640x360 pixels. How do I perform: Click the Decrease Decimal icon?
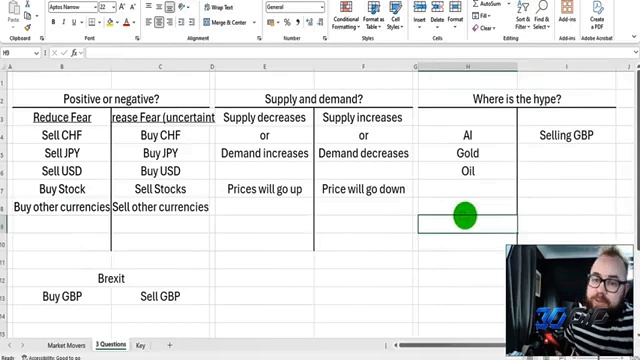(x=320, y=22)
